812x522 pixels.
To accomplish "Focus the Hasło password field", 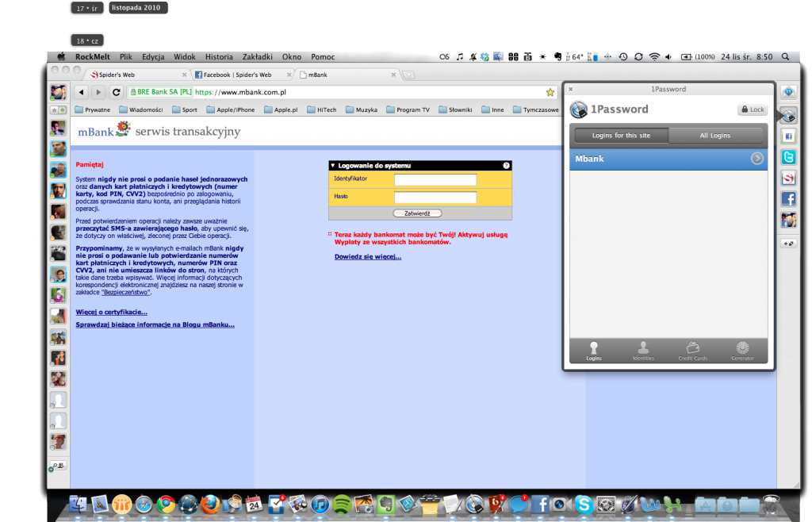I will (x=435, y=198).
